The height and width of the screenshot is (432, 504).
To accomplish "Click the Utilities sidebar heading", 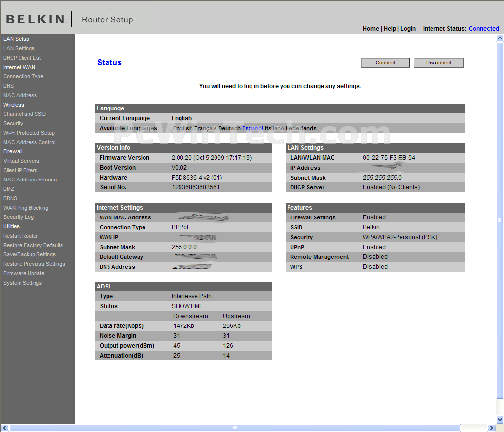I will (x=11, y=226).
